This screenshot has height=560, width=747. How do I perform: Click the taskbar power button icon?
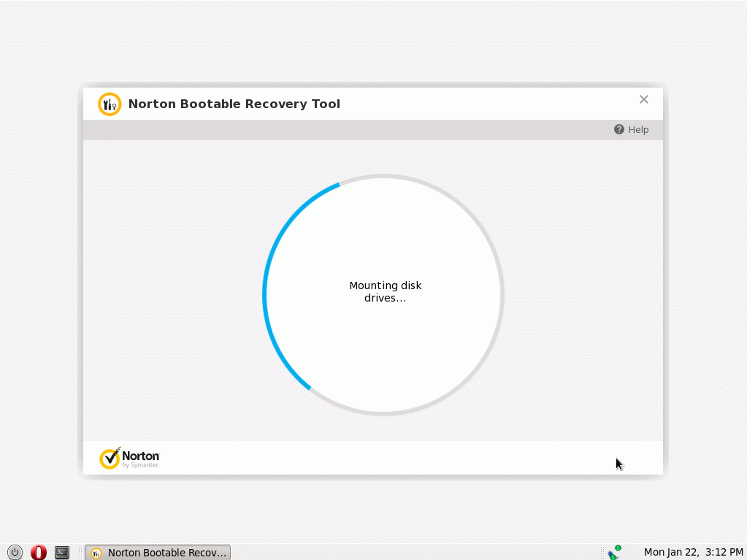(15, 553)
